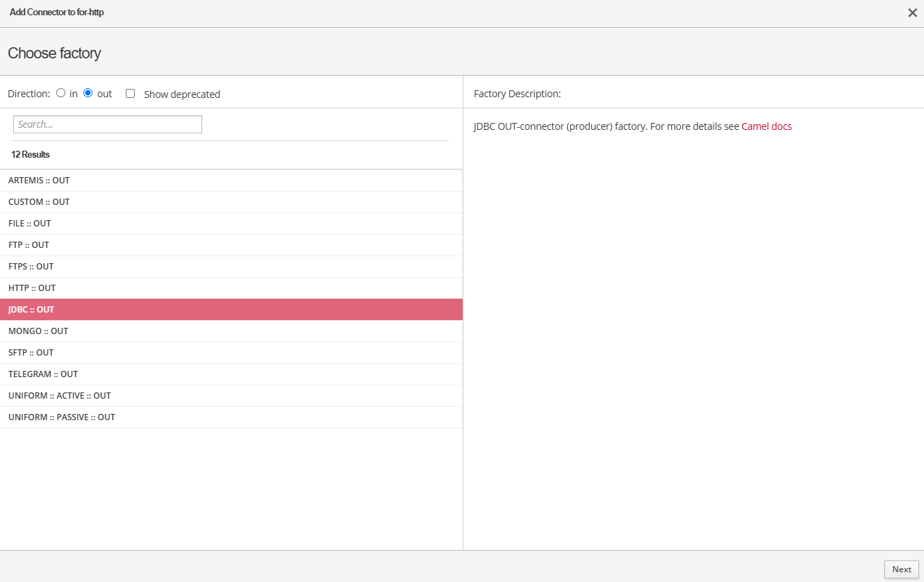Choose the ARTEMIS :: OUT factory
This screenshot has height=582, width=924.
[39, 181]
